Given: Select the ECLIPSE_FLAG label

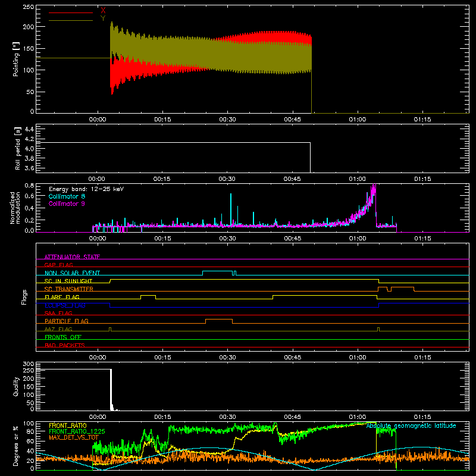Looking at the screenshot, I should coord(65,305).
